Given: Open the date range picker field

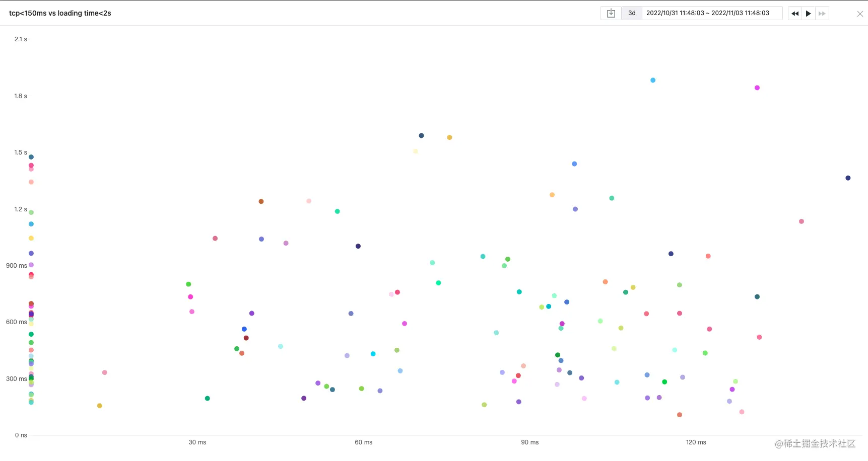Looking at the screenshot, I should (711, 13).
